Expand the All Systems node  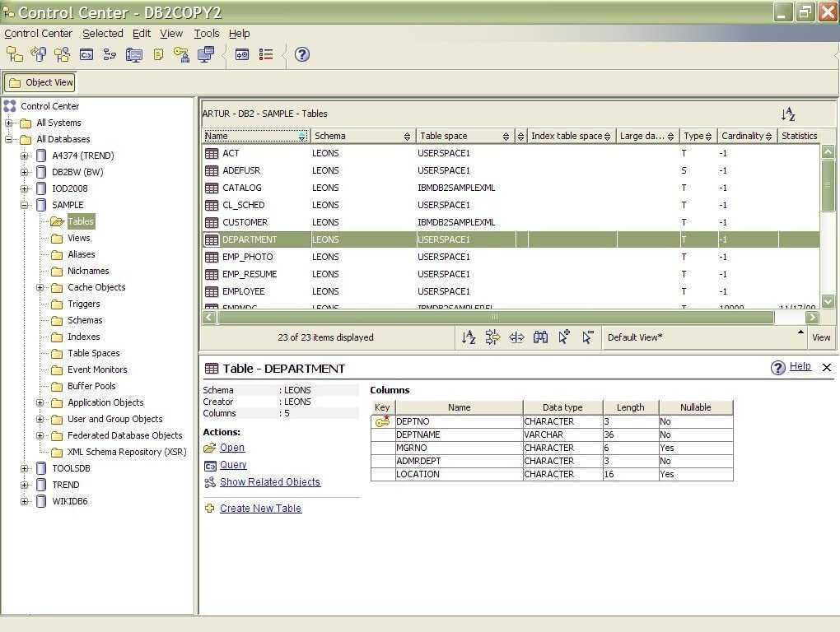[x=8, y=123]
